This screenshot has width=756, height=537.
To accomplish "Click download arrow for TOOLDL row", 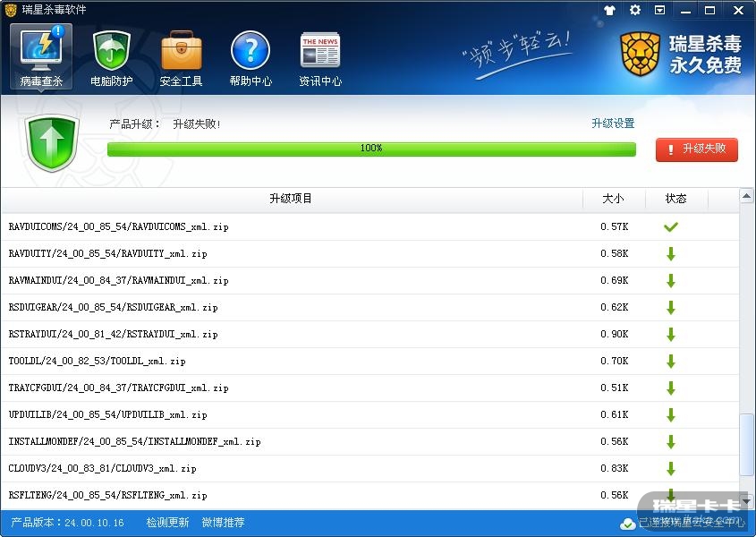I will 671,362.
